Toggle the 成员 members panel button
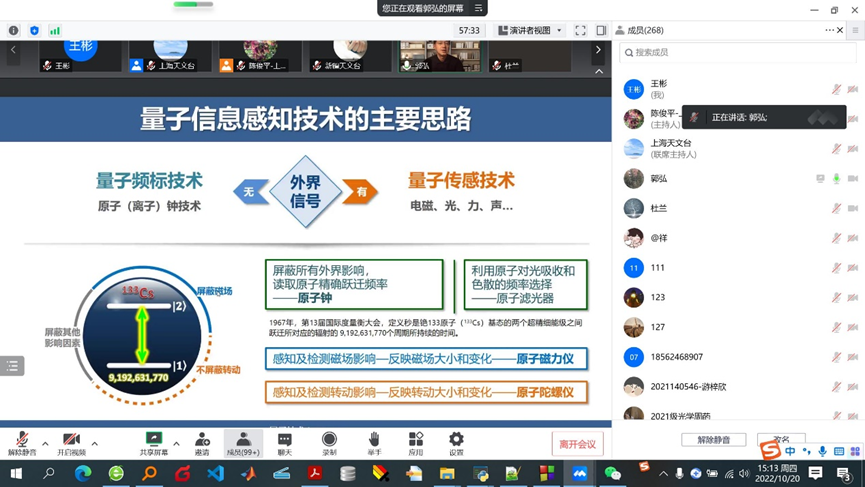Image resolution: width=865 pixels, height=487 pixels. 242,443
